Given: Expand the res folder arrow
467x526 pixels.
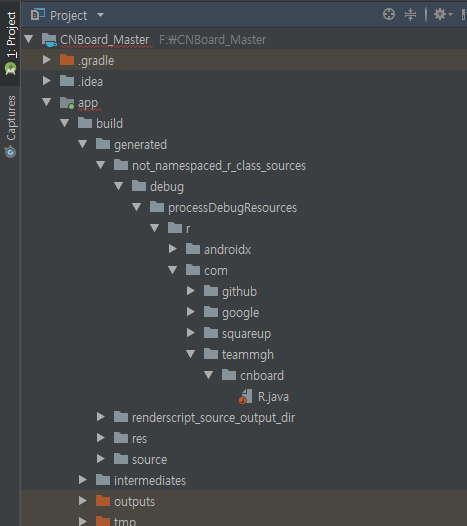Looking at the screenshot, I should [101, 438].
